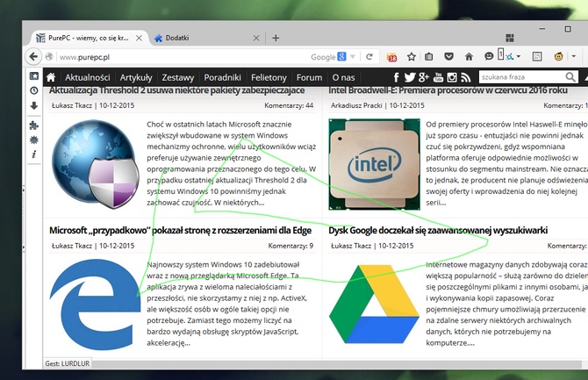Open the sidebar Bookmarks star panel
The image size is (588, 380).
34,76
